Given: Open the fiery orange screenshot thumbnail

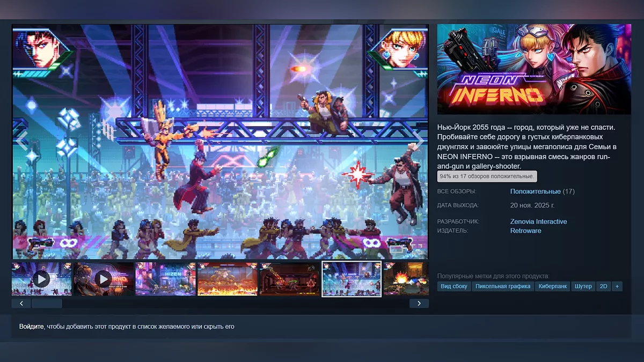Looking at the screenshot, I should pos(228,279).
